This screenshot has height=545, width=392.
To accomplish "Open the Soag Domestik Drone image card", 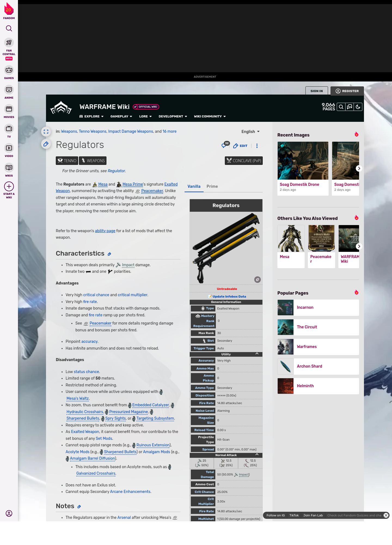I will point(303,168).
